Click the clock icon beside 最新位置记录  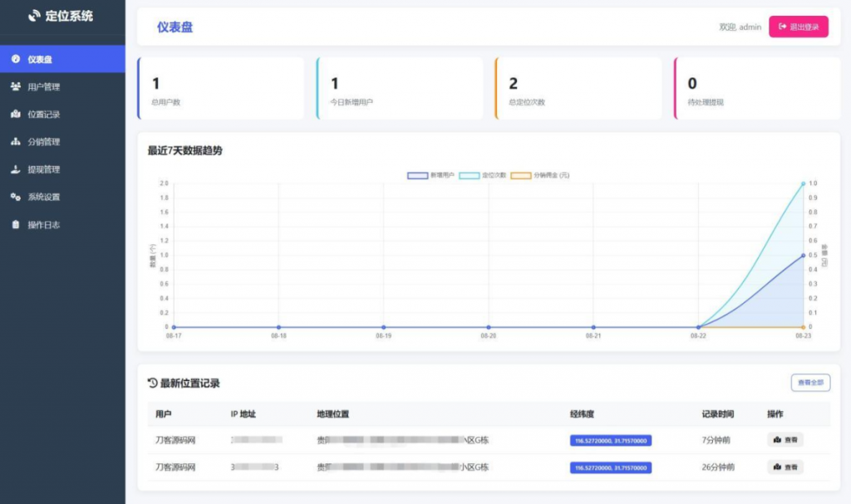(x=151, y=381)
